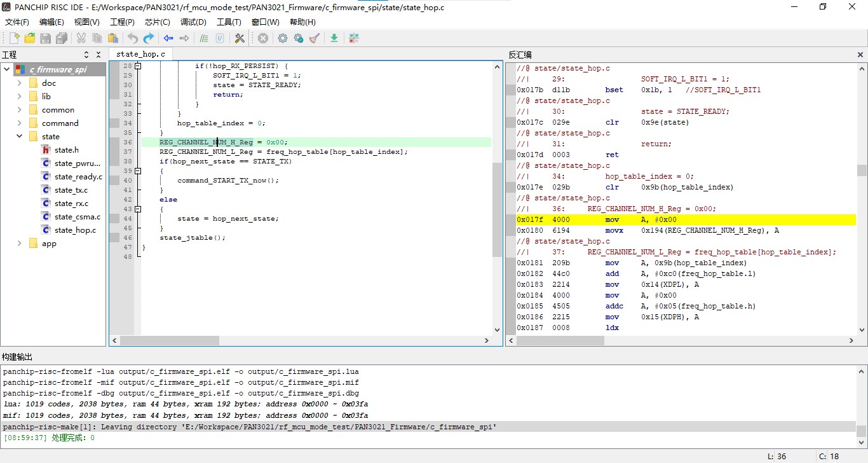Click the Save All toolbar icon
The height and width of the screenshot is (463, 868).
[61, 38]
